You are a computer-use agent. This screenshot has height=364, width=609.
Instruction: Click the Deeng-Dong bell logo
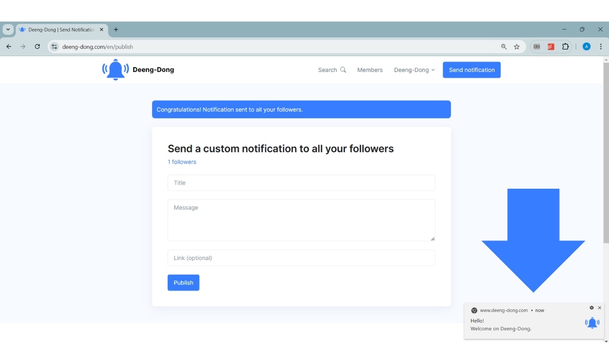116,69
